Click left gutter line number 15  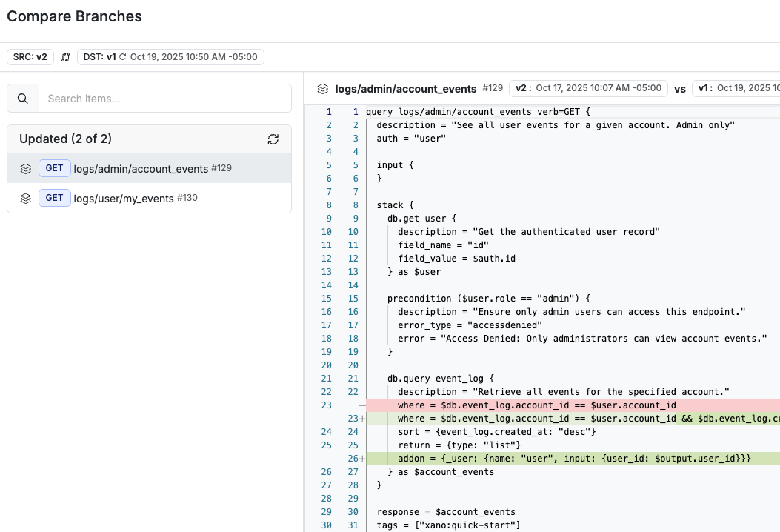pyautogui.click(x=327, y=299)
